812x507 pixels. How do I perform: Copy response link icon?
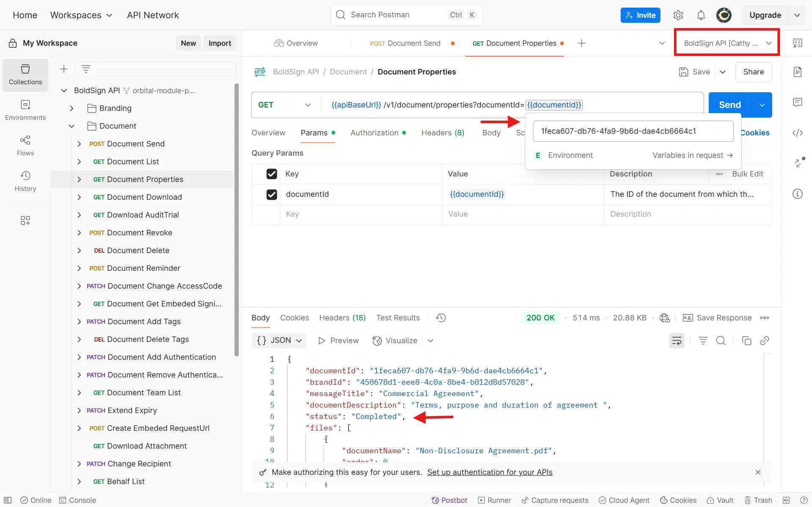(x=765, y=341)
